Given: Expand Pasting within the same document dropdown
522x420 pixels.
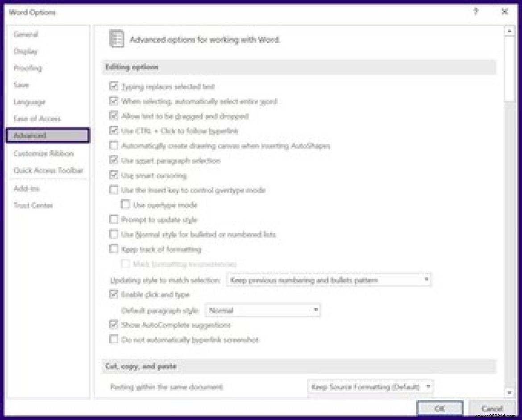Looking at the screenshot, I should pos(427,387).
